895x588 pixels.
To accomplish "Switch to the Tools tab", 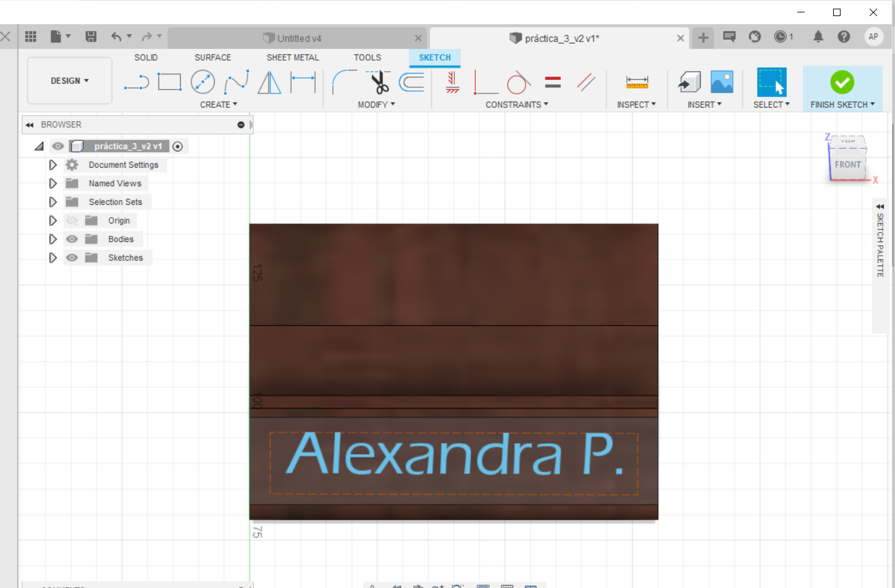I will click(368, 58).
